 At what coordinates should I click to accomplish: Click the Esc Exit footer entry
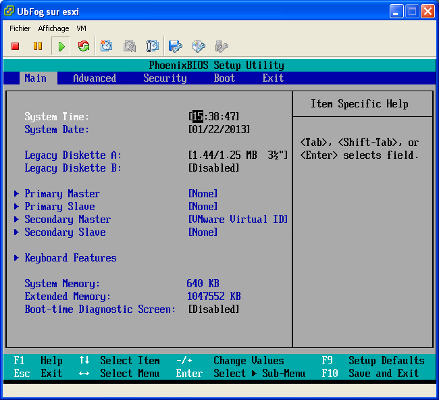38,373
